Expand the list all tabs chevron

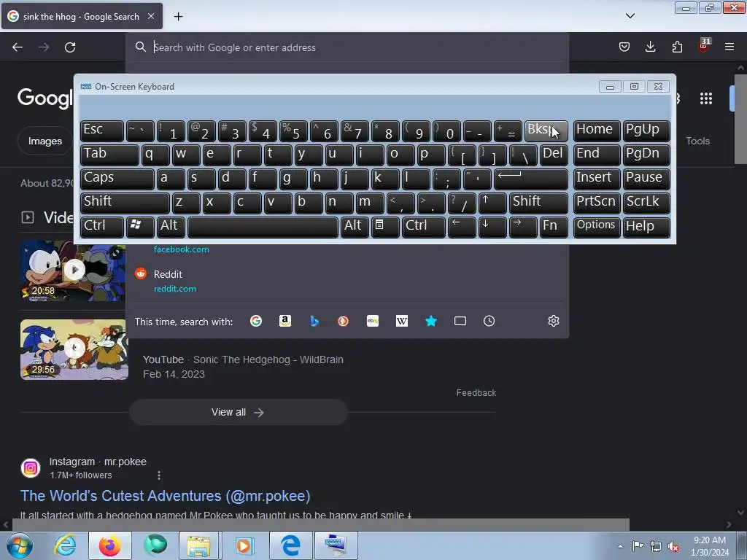[x=630, y=16]
